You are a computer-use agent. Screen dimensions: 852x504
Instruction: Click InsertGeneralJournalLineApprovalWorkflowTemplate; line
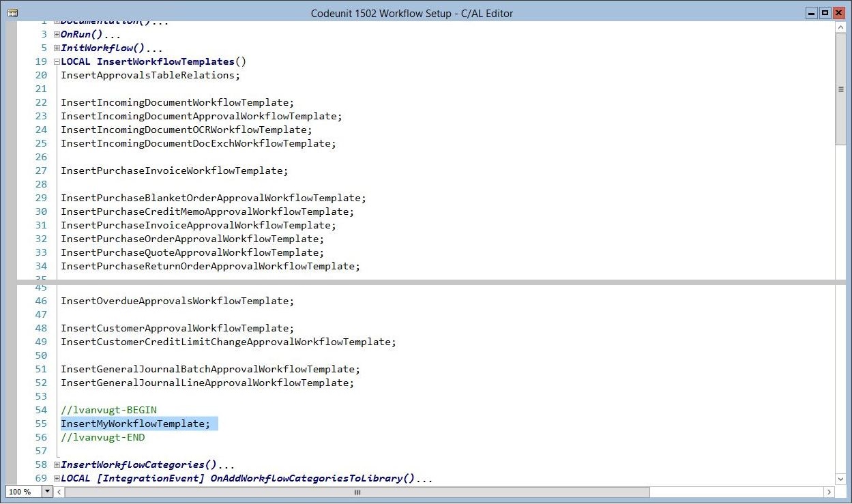tap(207, 383)
